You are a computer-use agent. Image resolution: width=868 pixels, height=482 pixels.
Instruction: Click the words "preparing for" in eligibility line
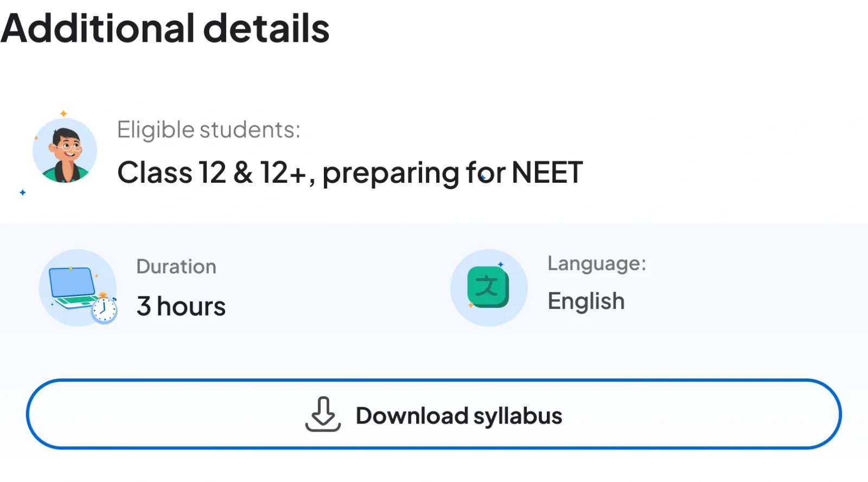pos(413,173)
